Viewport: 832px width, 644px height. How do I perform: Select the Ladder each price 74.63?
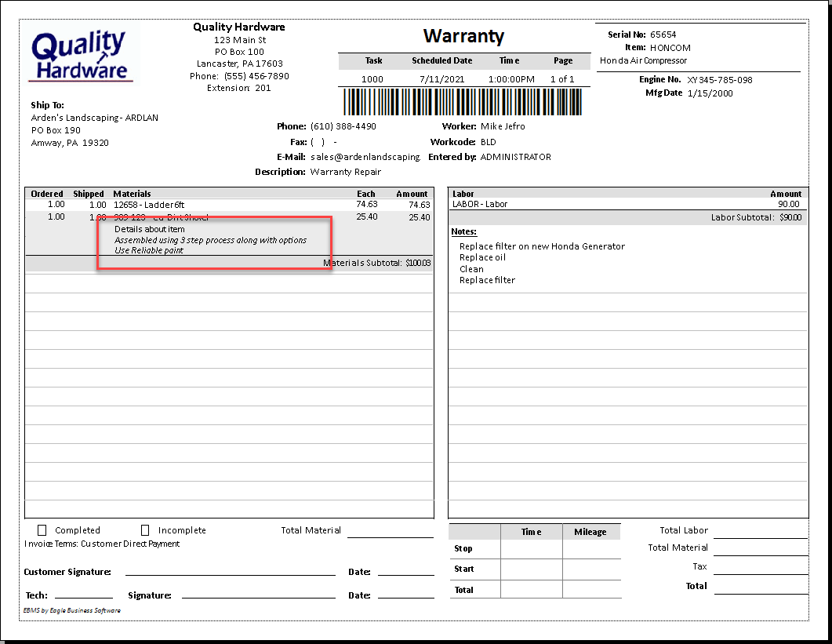[x=367, y=205]
